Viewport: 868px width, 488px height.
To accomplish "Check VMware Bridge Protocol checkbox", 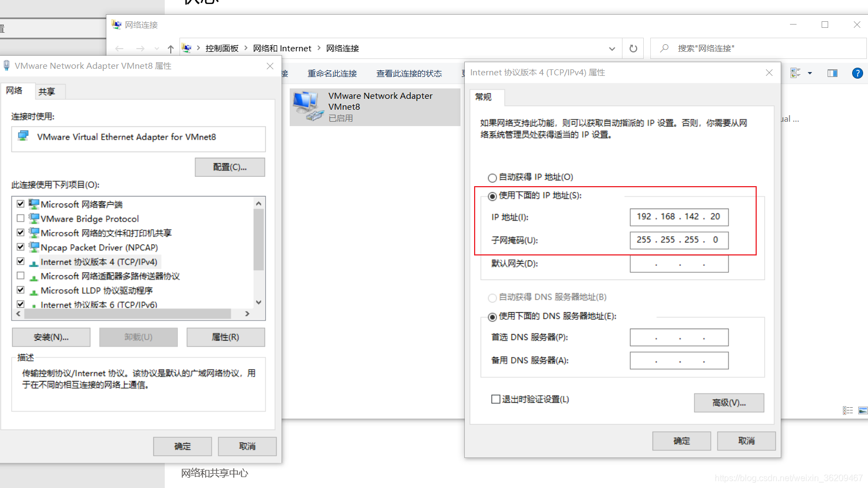I will pyautogui.click(x=21, y=218).
